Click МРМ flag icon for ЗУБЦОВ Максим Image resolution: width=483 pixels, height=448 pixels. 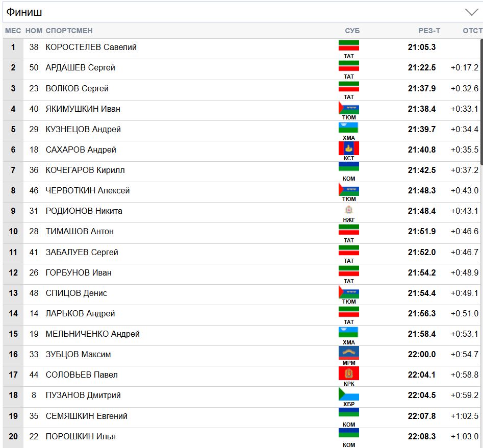[349, 353]
